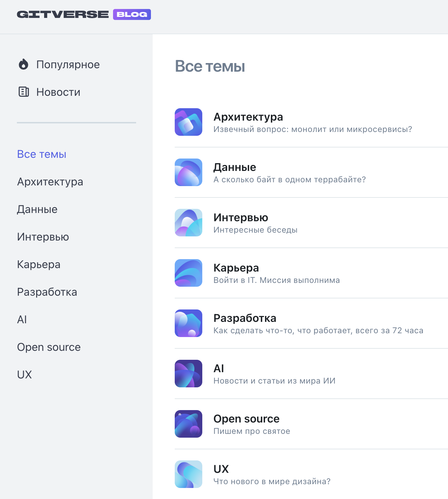Open the Карьера heading in topics list
This screenshot has width=448, height=499.
[236, 268]
